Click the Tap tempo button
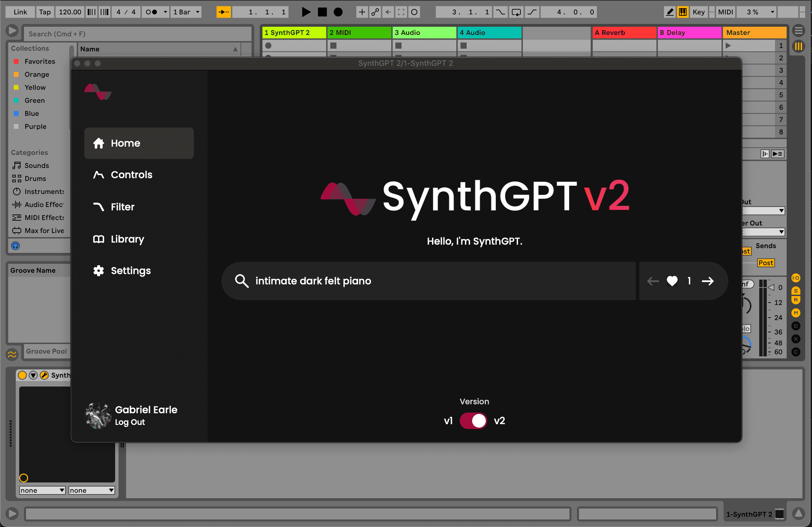The width and height of the screenshot is (812, 527). (45, 12)
